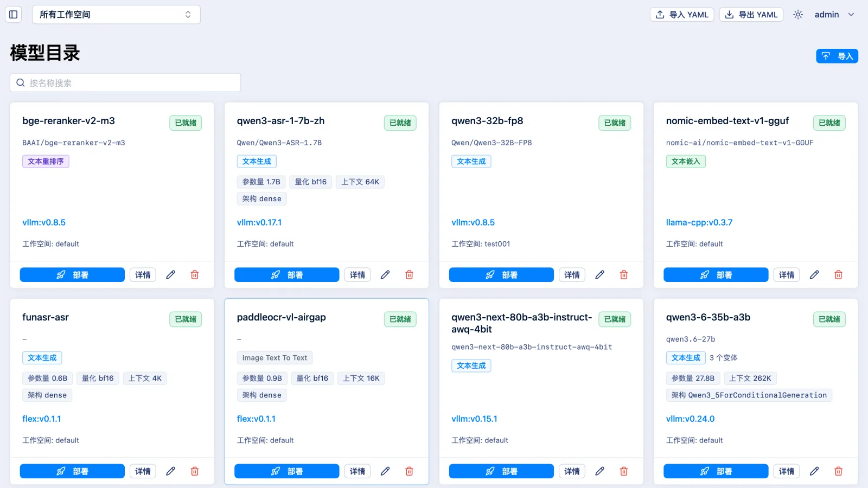
Task: Open the 所有工作空间 workspace dropdown
Action: pyautogui.click(x=116, y=15)
